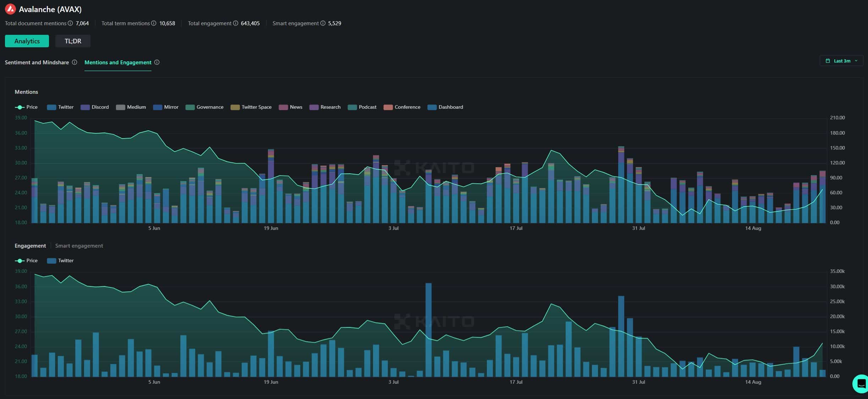Show Sentiment and Mindshare info tooltip icon
Image resolution: width=868 pixels, height=399 pixels.
pos(75,62)
